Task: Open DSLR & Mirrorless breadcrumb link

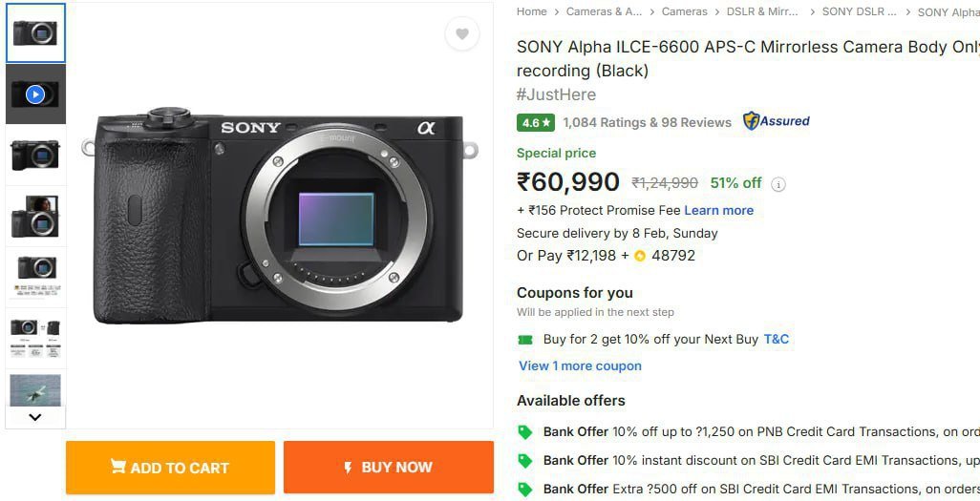Action: click(762, 11)
